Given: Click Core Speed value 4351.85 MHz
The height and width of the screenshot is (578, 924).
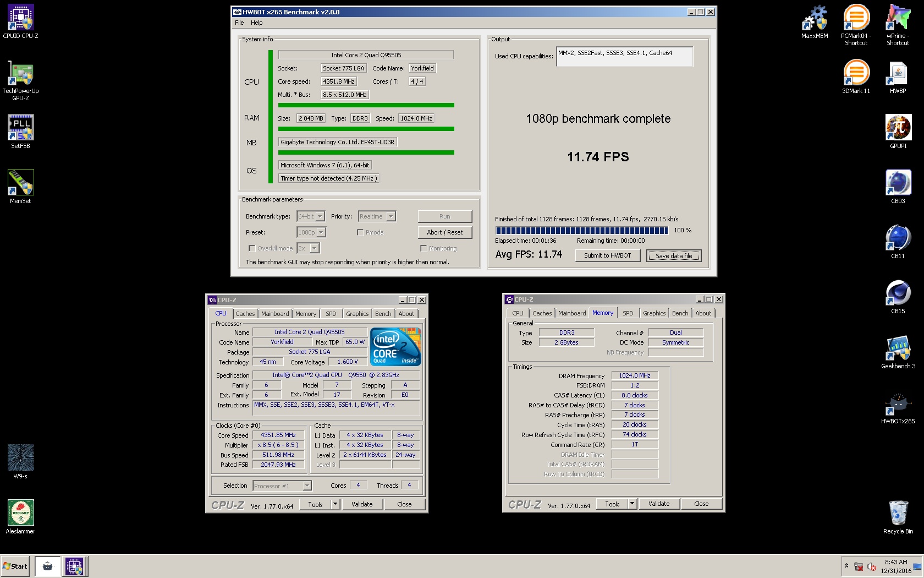Looking at the screenshot, I should pyautogui.click(x=278, y=435).
